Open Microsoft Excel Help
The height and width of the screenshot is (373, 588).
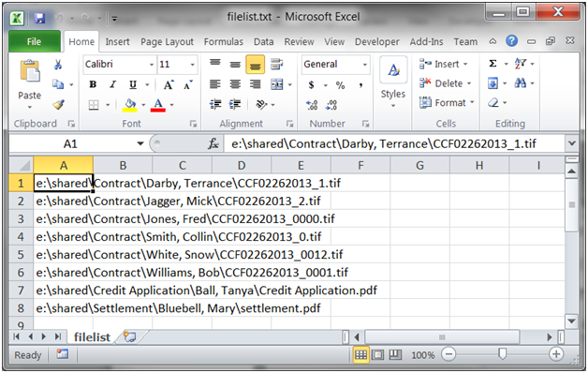(x=511, y=41)
